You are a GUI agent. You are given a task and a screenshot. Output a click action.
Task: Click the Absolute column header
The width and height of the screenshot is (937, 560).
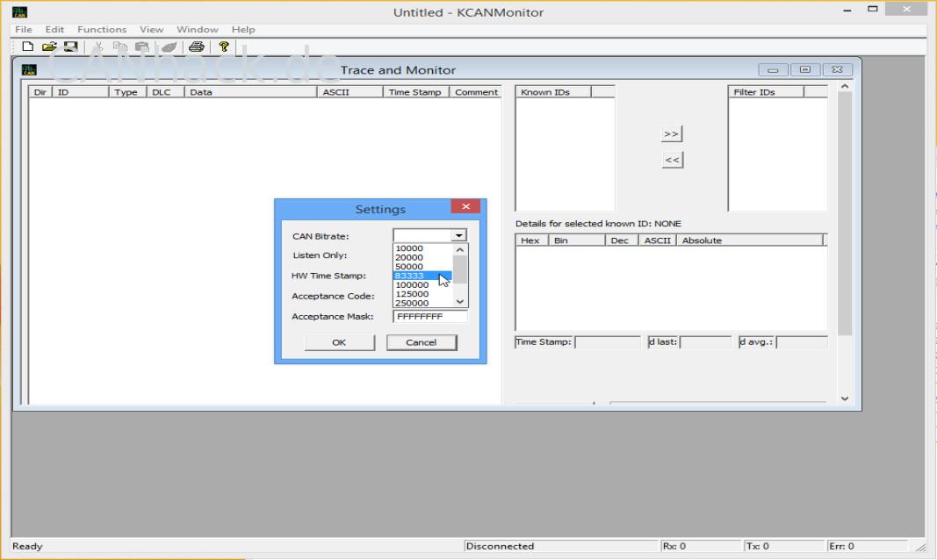[x=749, y=240]
